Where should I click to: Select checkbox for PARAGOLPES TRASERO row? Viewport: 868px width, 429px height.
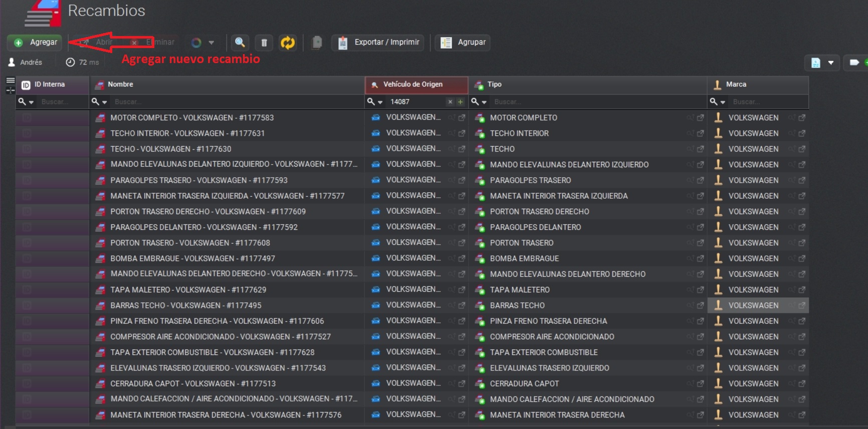pos(27,180)
